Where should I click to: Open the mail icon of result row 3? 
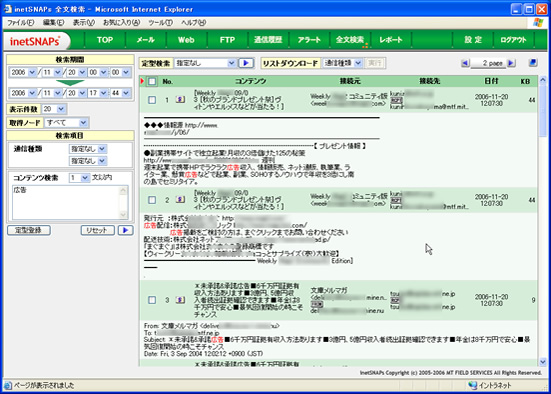180,300
